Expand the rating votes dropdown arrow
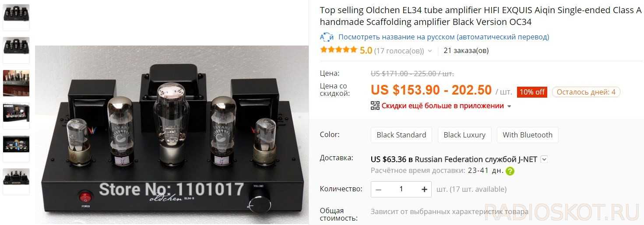Image resolution: width=644 pixels, height=225 pixels. click(x=429, y=51)
